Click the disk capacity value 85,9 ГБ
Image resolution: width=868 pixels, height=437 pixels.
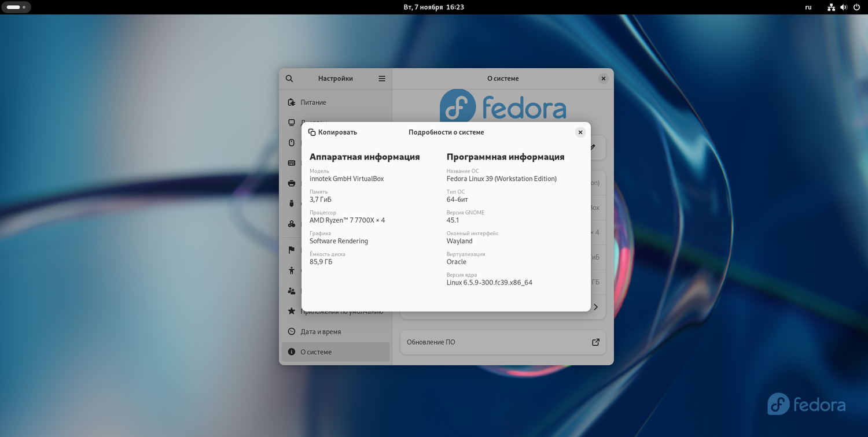click(321, 262)
